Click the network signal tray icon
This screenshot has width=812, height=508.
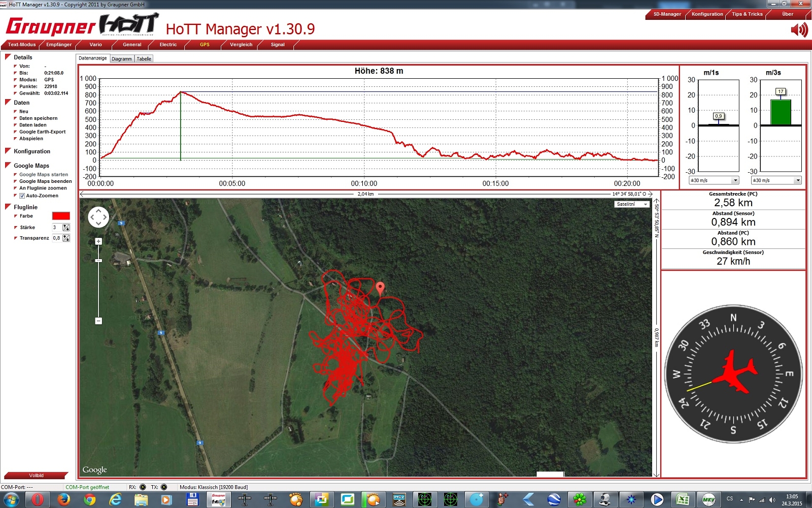762,500
